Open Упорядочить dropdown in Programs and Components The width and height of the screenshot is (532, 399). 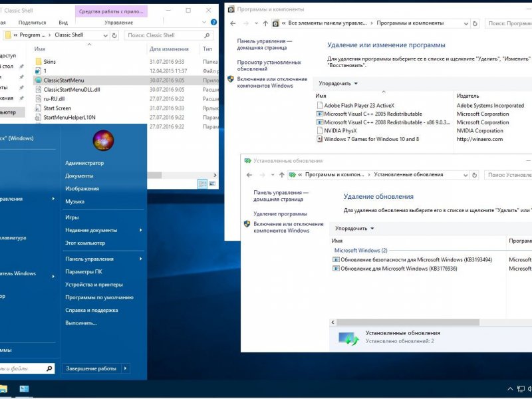[338, 84]
